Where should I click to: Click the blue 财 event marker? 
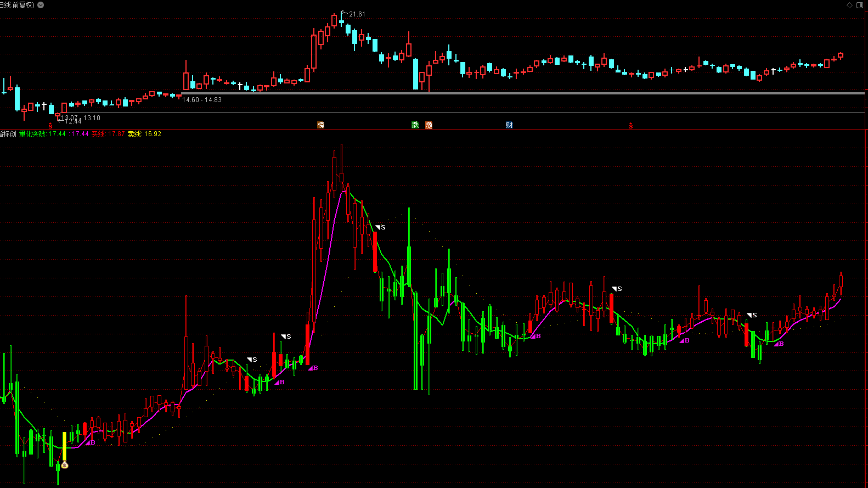click(509, 125)
